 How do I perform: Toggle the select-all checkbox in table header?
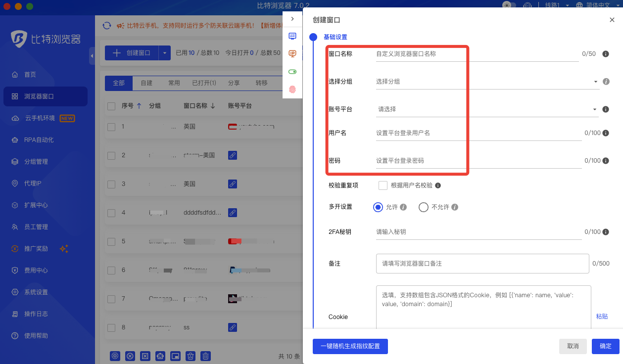click(111, 106)
